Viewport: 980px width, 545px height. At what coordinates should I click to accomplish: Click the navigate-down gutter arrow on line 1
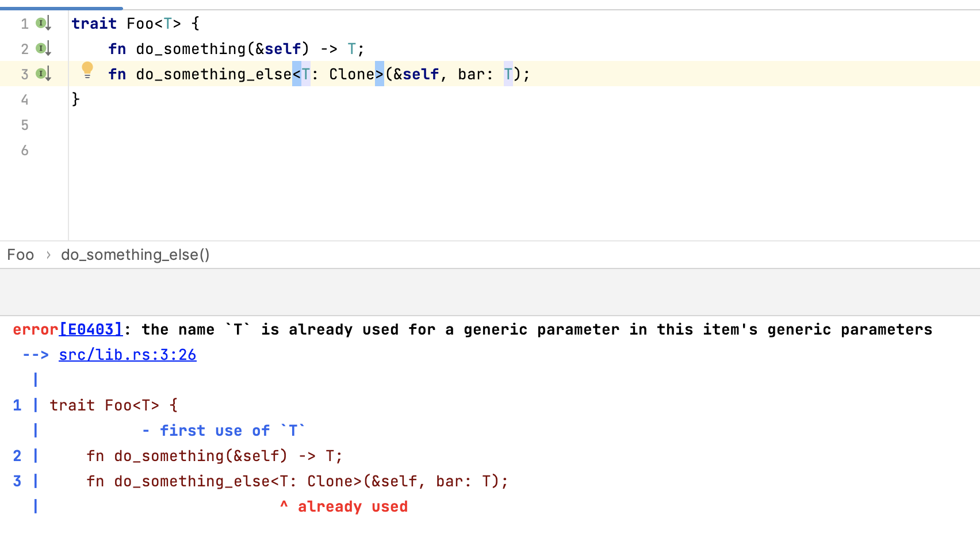click(x=48, y=24)
